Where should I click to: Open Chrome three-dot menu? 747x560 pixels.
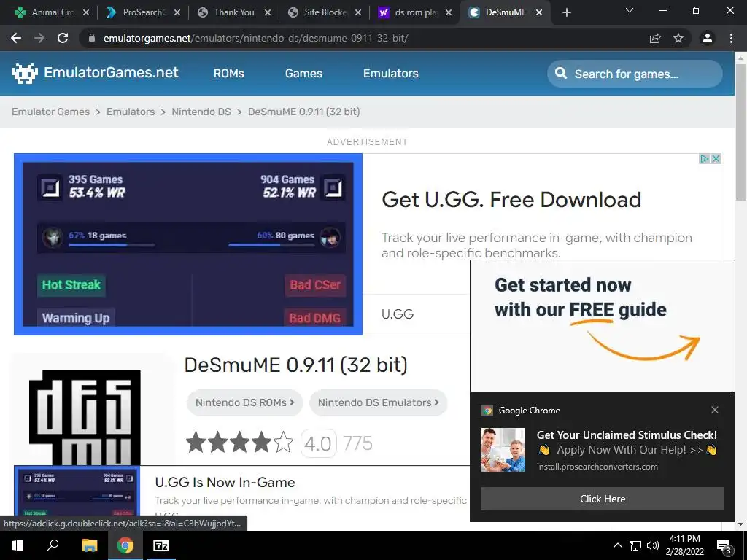coord(731,38)
